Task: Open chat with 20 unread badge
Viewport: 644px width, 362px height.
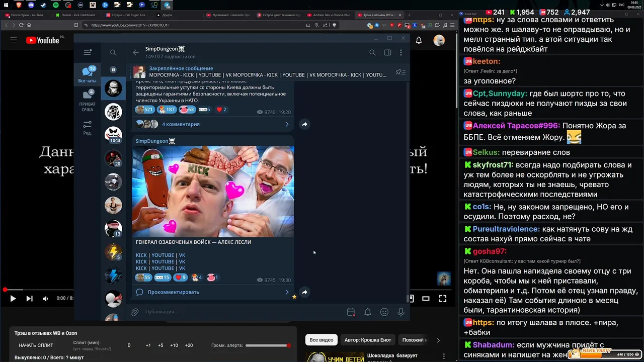Action: click(113, 158)
